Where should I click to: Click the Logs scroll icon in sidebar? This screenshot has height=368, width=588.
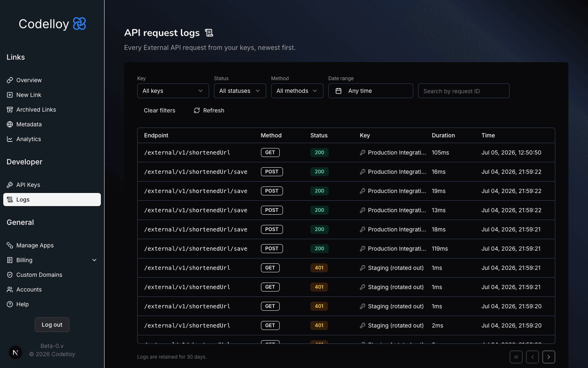click(x=10, y=200)
